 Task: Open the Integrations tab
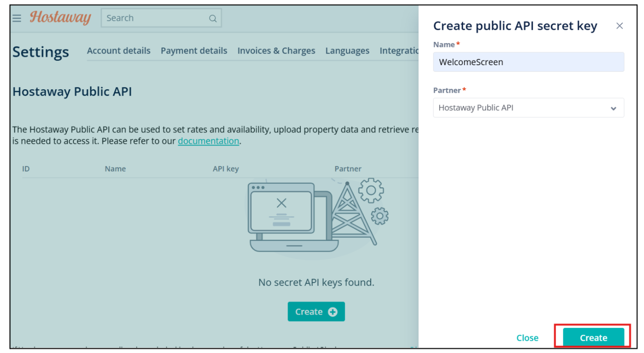[x=399, y=51]
